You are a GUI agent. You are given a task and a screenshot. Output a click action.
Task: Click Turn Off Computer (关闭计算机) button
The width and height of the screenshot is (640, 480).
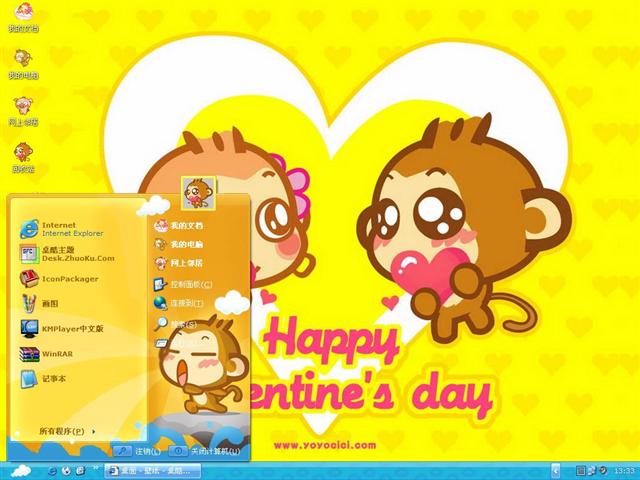(204, 451)
